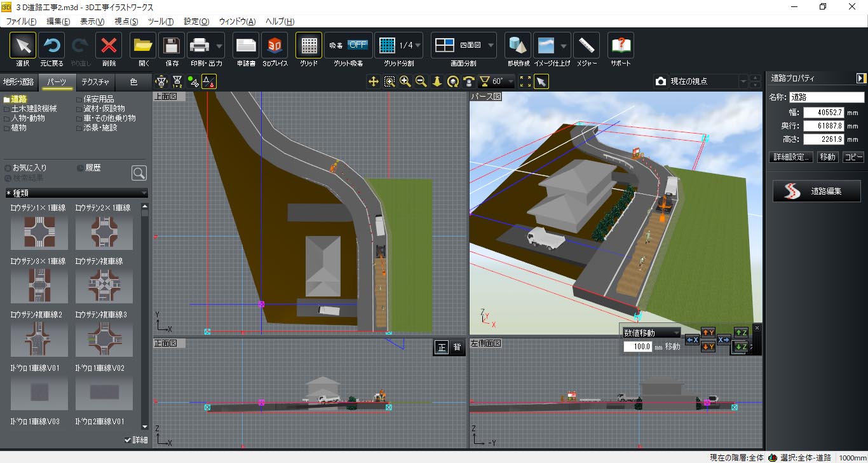Click the yellow down-arrow view icon
Viewport: 868px width, 463px height.
(x=437, y=81)
